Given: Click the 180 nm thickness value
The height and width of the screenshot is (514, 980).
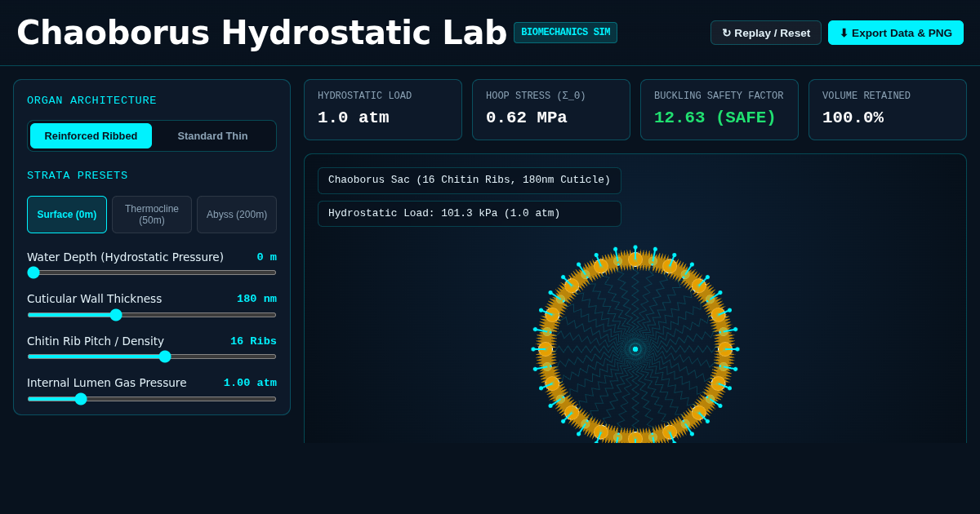Looking at the screenshot, I should point(256,299).
